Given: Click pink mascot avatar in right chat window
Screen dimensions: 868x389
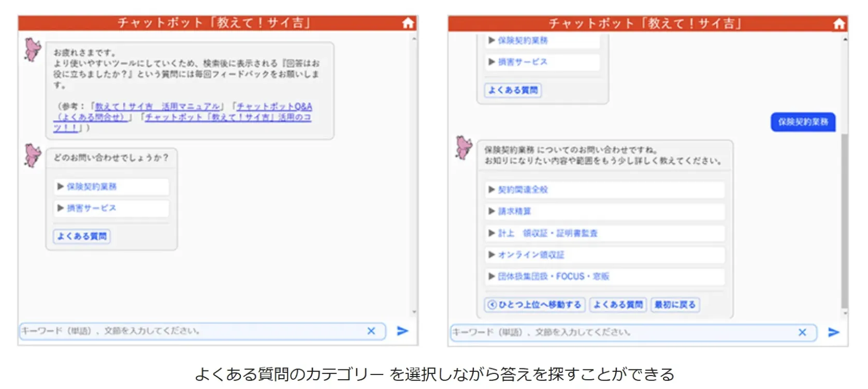Looking at the screenshot, I should point(464,147).
